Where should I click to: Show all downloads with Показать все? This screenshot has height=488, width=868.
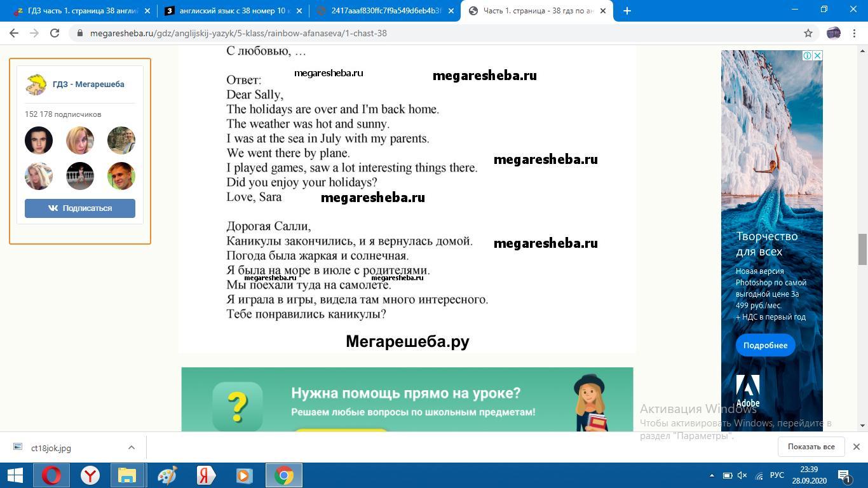(x=811, y=447)
